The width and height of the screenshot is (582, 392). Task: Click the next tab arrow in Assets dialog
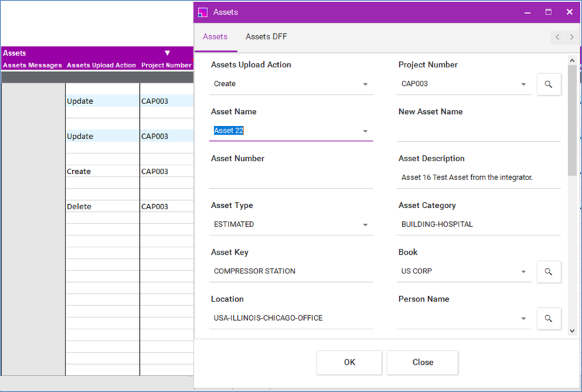[571, 37]
